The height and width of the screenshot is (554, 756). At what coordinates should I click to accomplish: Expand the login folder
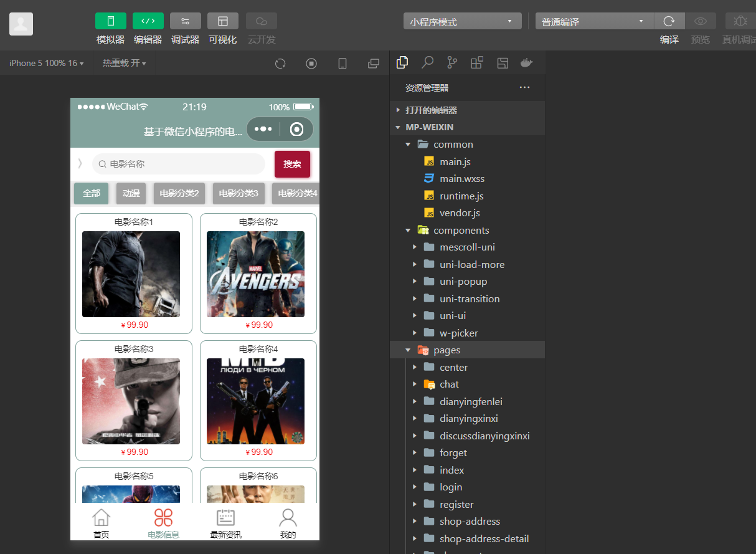[468, 487]
